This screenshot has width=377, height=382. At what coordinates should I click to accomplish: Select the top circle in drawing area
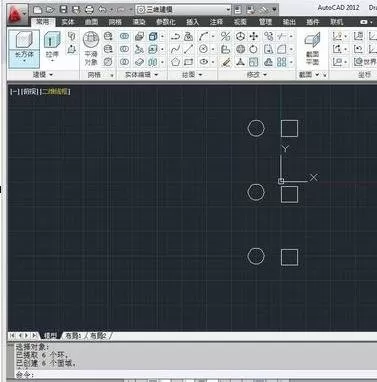[256, 128]
